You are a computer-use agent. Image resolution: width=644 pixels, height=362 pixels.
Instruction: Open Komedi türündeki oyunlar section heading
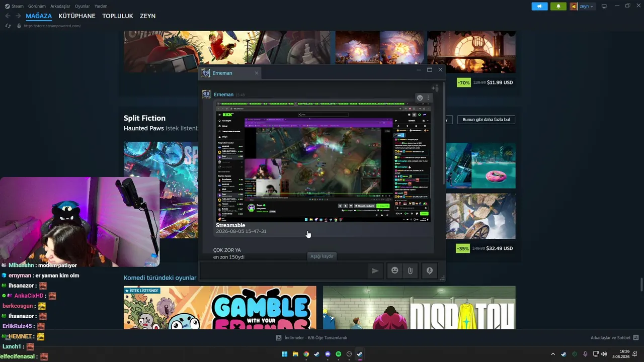pyautogui.click(x=160, y=278)
